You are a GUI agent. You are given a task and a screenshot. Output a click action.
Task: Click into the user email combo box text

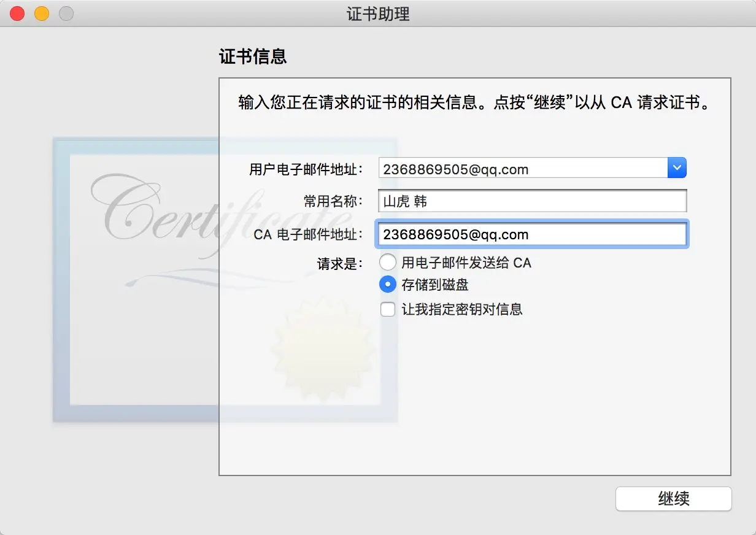pyautogui.click(x=523, y=169)
